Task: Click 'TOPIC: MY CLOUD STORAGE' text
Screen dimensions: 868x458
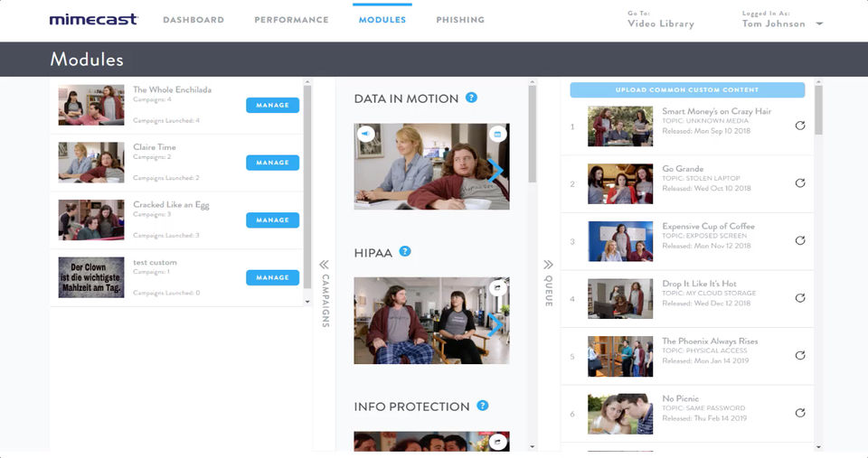Action: [709, 294]
